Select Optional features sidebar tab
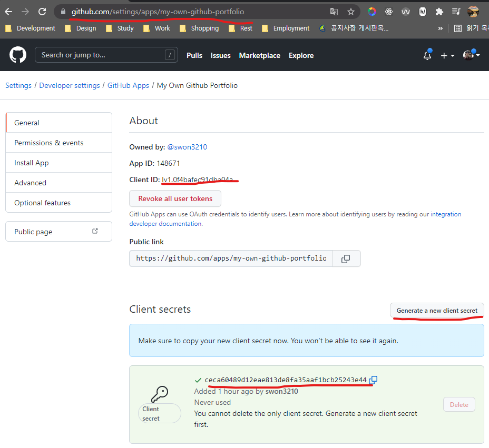Image resolution: width=489 pixels, height=448 pixels. 58,203
